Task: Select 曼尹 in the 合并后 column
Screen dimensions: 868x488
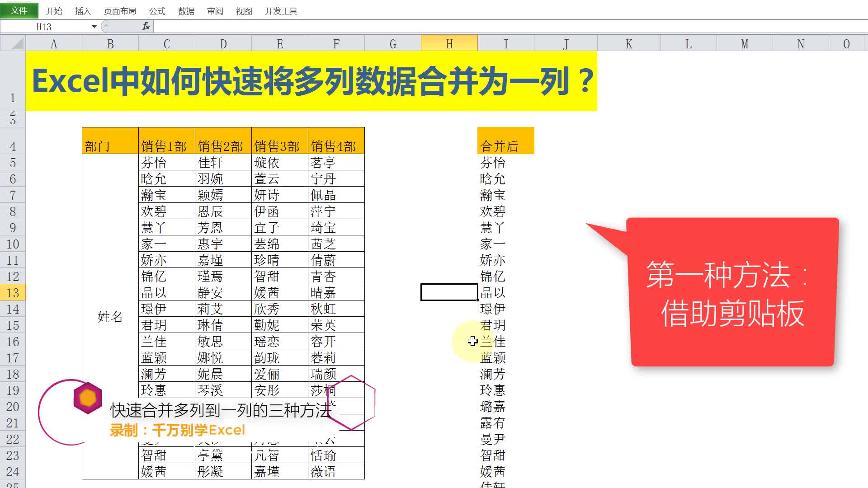Action: [x=506, y=439]
